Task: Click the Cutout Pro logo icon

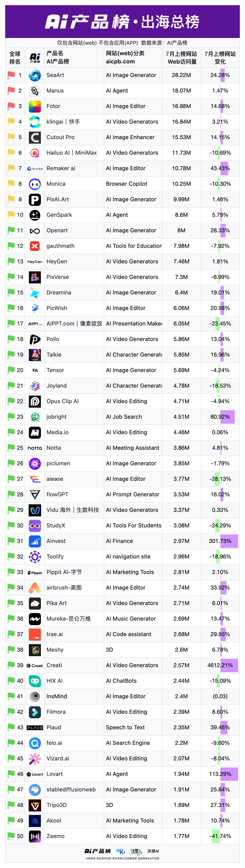Action: point(35,137)
